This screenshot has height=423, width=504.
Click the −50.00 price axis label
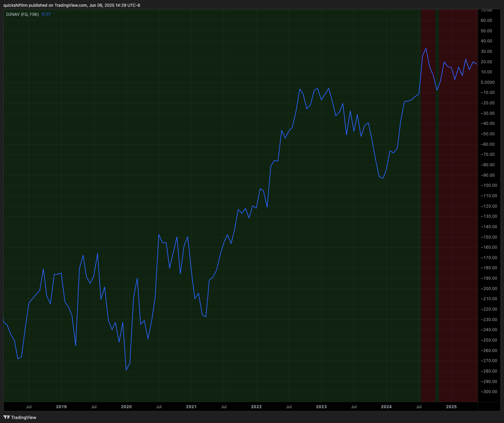click(488, 134)
